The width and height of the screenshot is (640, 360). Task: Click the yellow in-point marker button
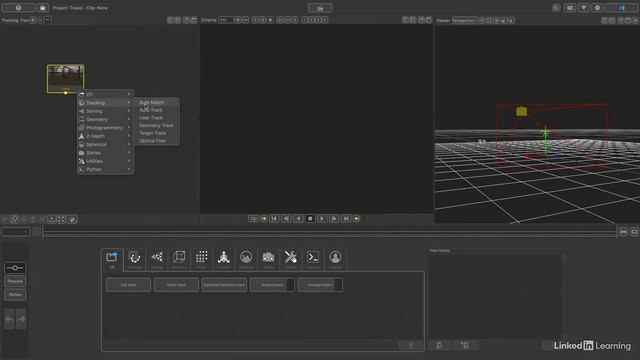point(264,219)
